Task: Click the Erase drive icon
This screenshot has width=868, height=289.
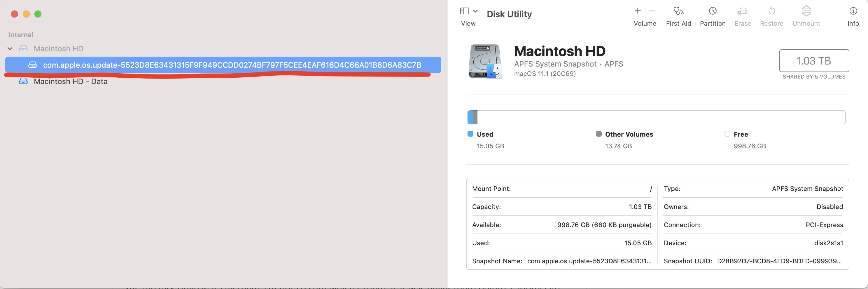Action: click(742, 11)
